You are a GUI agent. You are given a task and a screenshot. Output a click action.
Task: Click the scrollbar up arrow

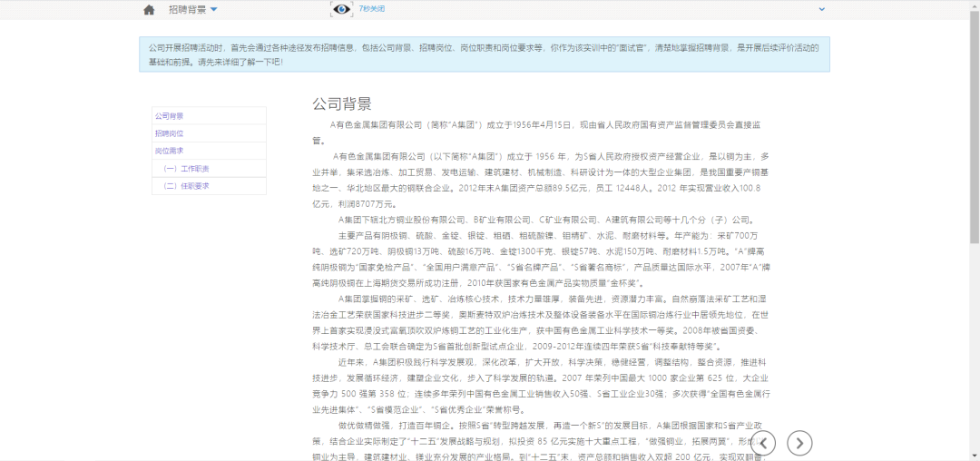(974, 5)
